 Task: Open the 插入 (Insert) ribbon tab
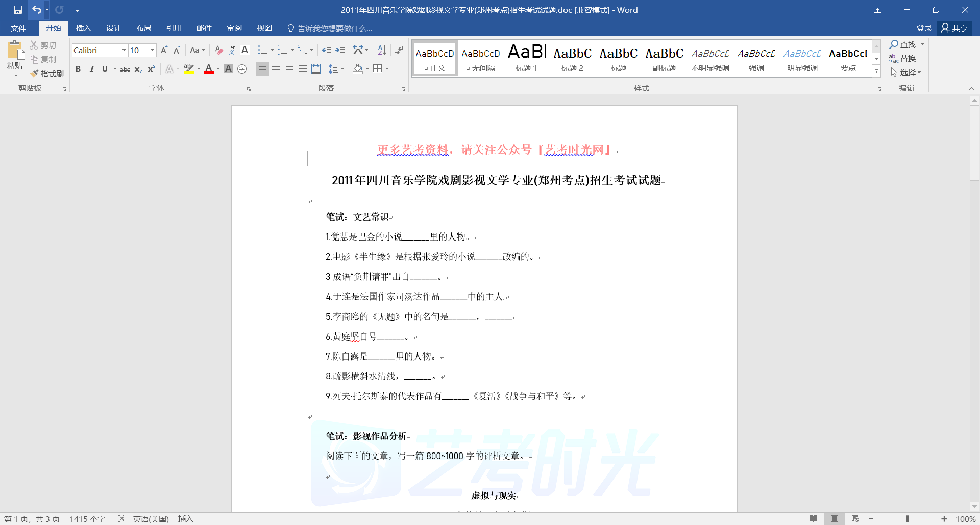83,28
